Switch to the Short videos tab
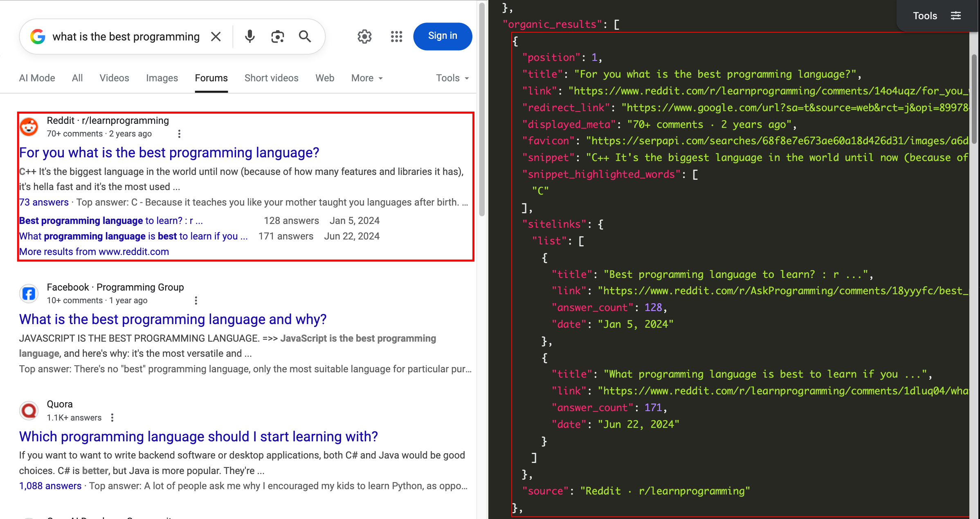The width and height of the screenshot is (980, 519). coord(271,78)
